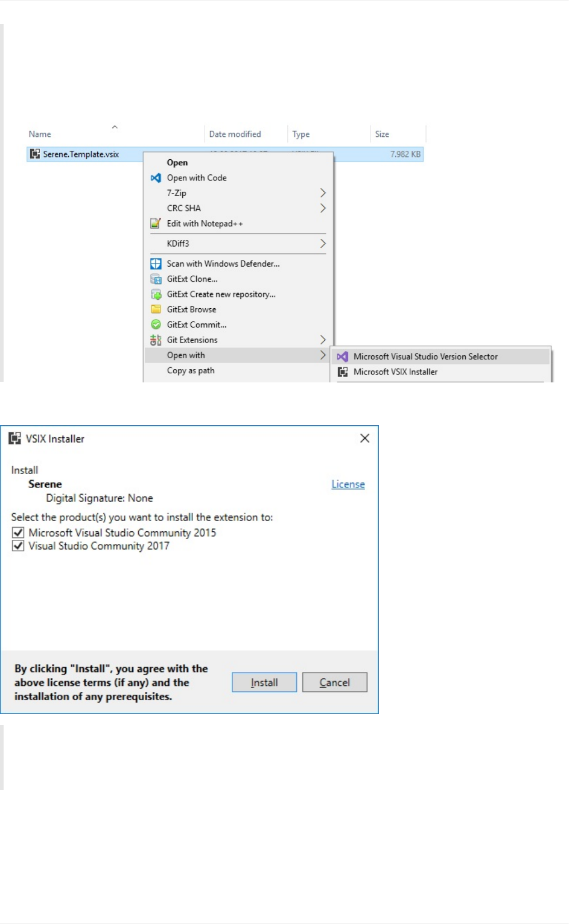Uncheck Microsoft Visual Studio Community 2015
The height and width of the screenshot is (924, 569).
click(18, 533)
